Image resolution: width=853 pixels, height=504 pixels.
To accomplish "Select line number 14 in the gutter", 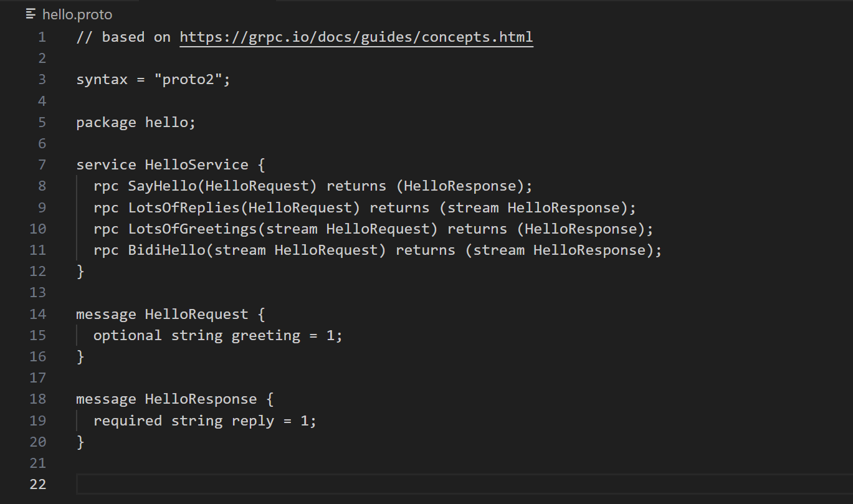I will point(38,314).
